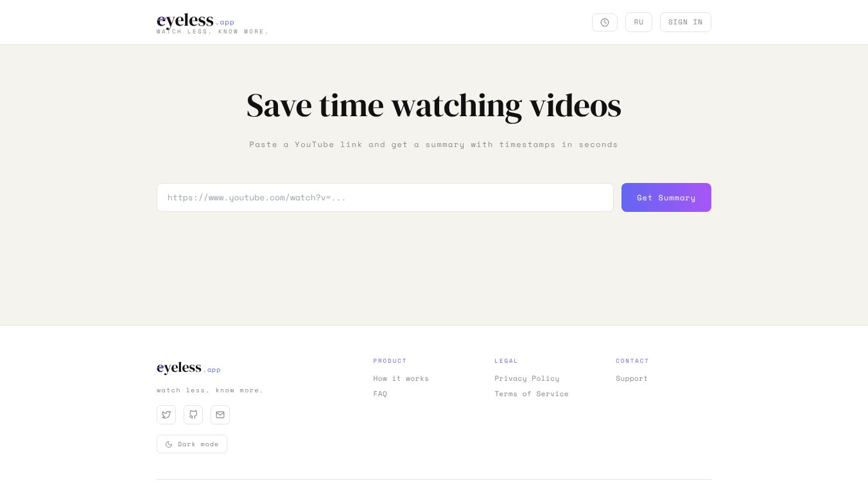Open the Twitter profile icon
The width and height of the screenshot is (868, 488).
pyautogui.click(x=166, y=415)
